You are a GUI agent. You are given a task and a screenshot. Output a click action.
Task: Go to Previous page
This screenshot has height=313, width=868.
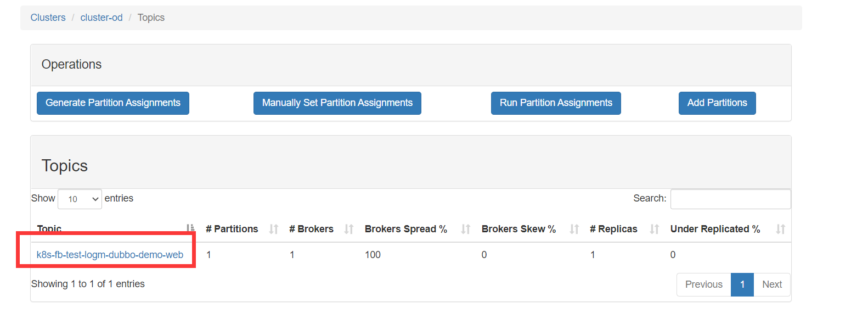pyautogui.click(x=704, y=284)
